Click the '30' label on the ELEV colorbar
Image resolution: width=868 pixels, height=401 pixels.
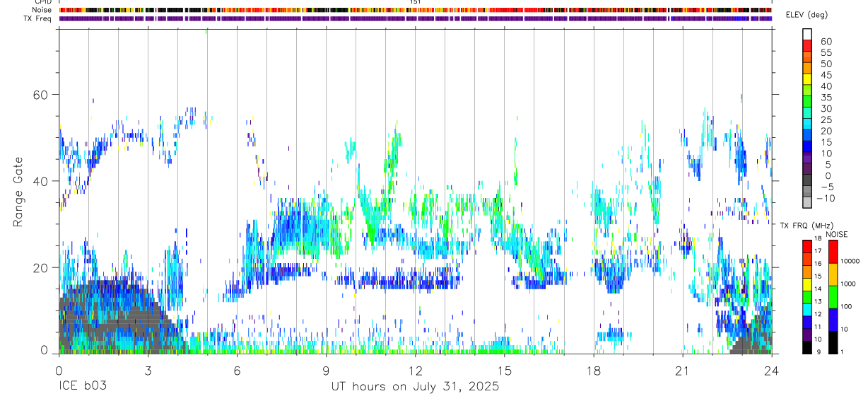tap(826, 108)
